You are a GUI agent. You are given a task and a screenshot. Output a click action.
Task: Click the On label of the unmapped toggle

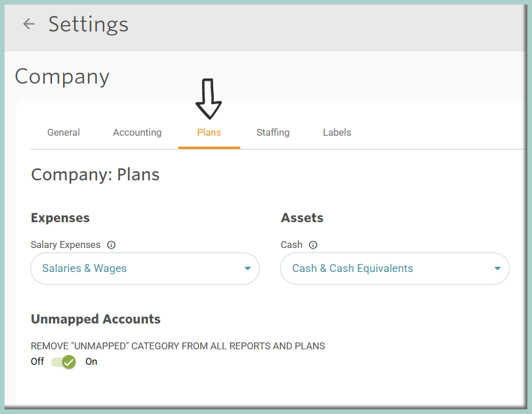tap(91, 361)
